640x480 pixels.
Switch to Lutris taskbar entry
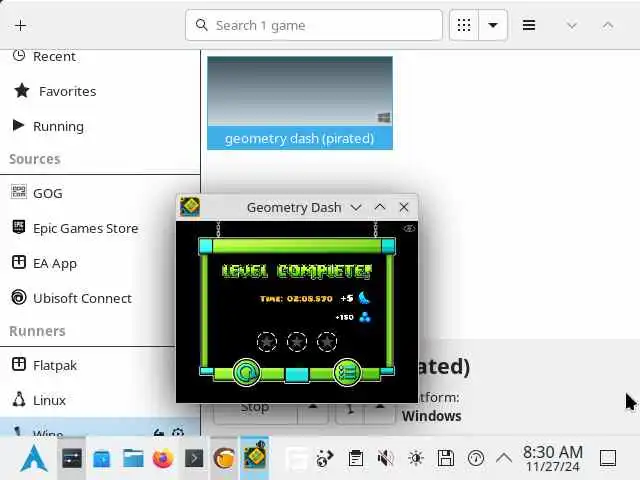coord(224,458)
